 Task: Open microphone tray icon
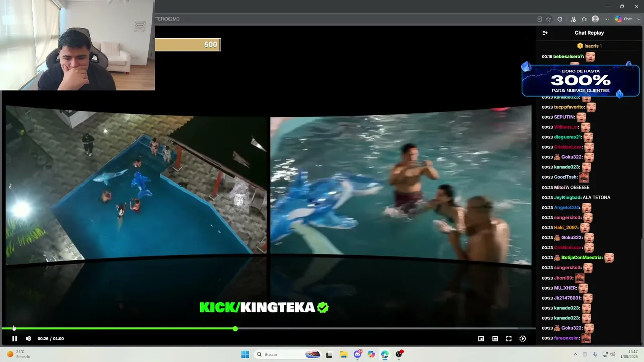tap(595, 354)
